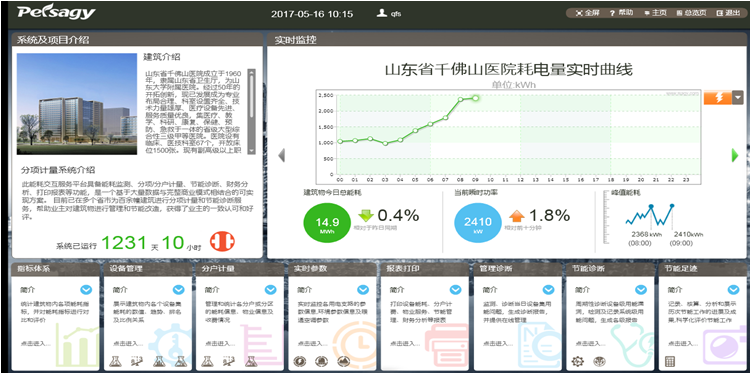This screenshot has width=751, height=374.
Task: Click 点击进入 in the 节能诊断 card
Action: [x=590, y=344]
